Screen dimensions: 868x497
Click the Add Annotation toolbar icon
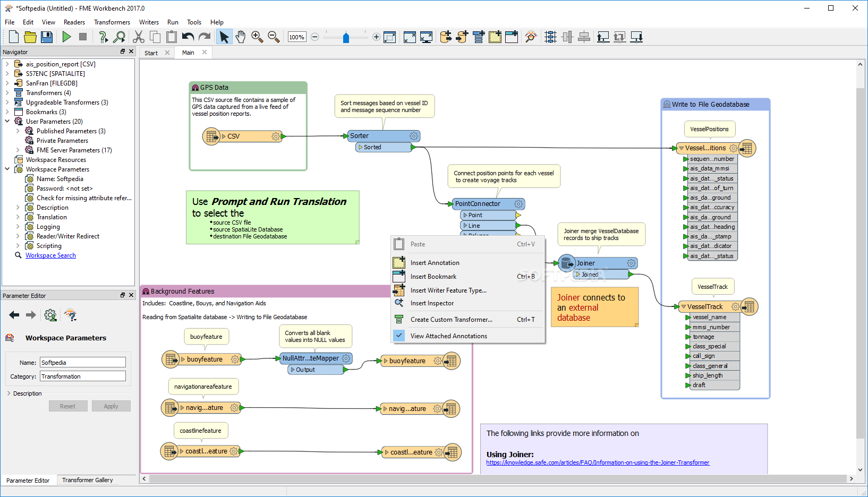pyautogui.click(x=495, y=37)
